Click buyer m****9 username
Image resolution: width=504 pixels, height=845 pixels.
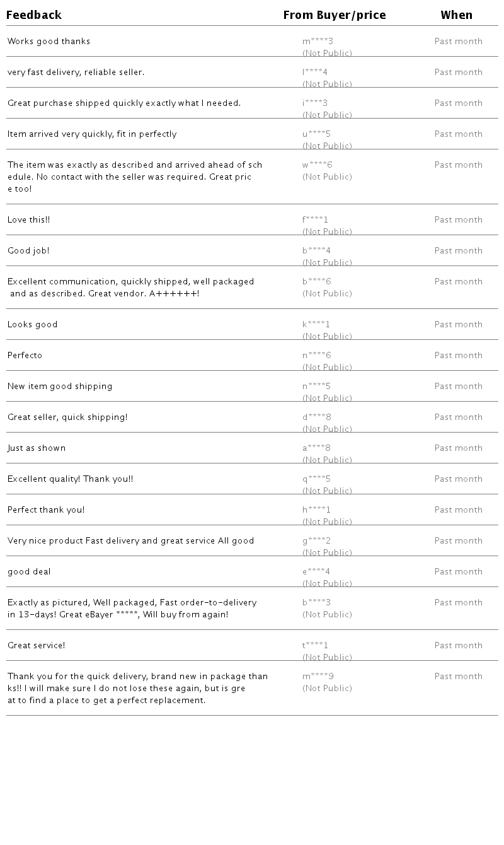coord(318,677)
